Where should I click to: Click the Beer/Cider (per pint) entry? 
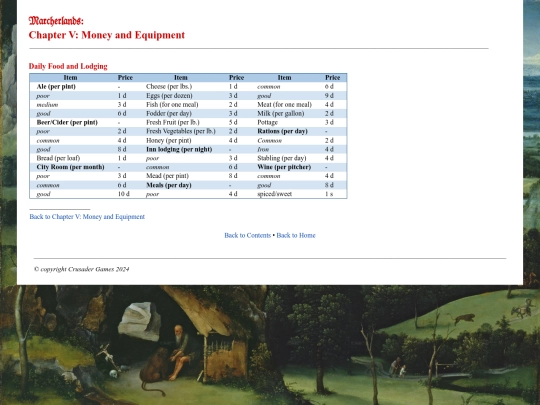pos(67,122)
